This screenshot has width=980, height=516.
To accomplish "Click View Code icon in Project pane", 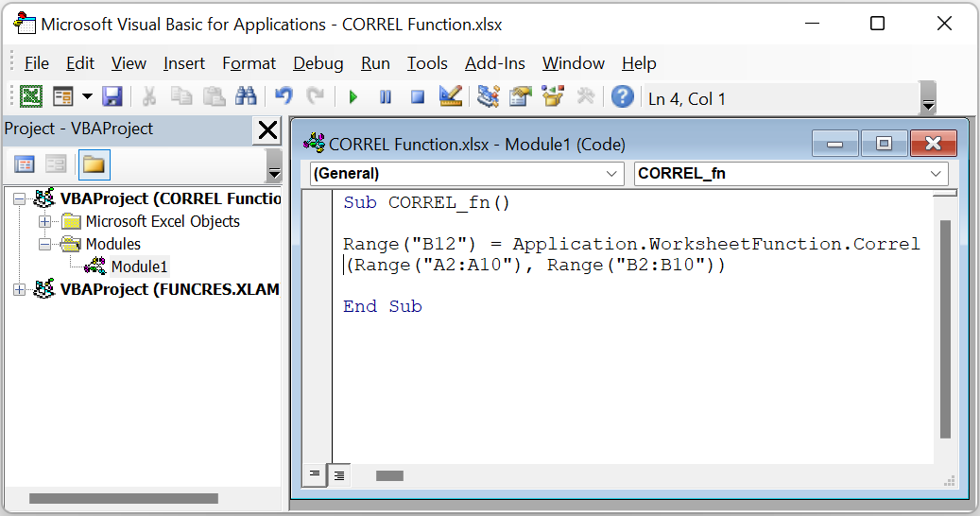I will click(x=25, y=165).
